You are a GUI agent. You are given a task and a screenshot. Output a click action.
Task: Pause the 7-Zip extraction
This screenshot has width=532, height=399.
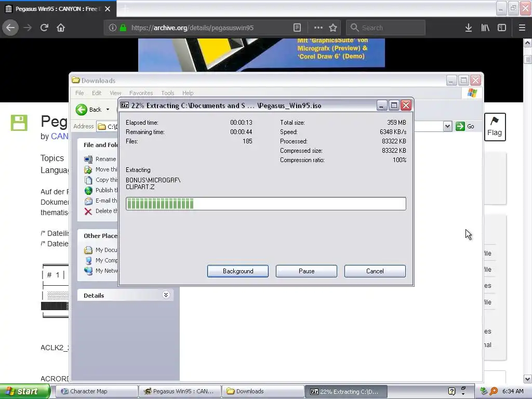coord(307,271)
